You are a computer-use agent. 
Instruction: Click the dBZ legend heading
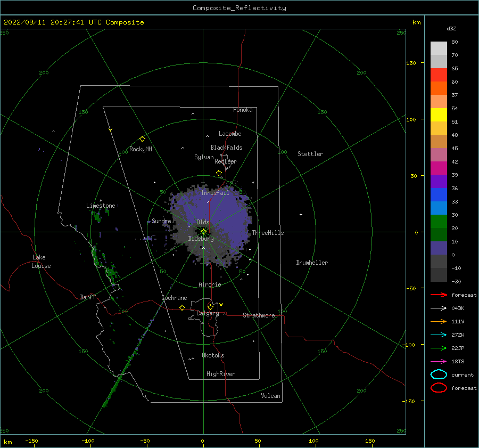pos(451,28)
